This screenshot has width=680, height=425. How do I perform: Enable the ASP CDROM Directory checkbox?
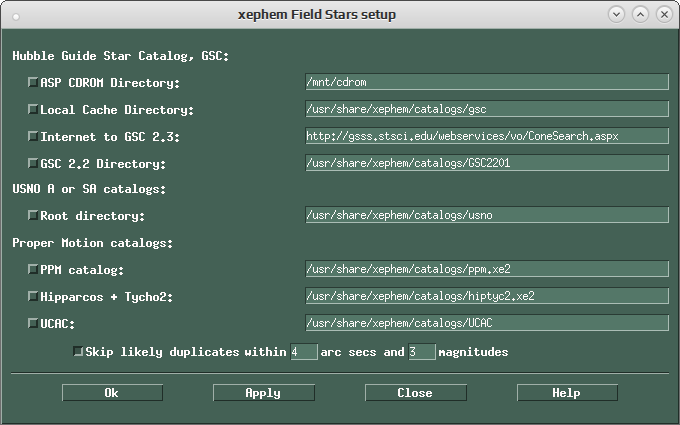33,82
